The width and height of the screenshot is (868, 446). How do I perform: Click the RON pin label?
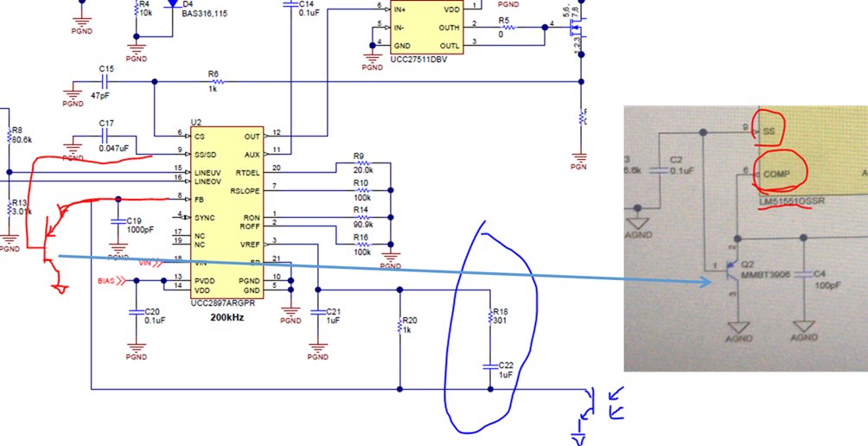(x=252, y=218)
